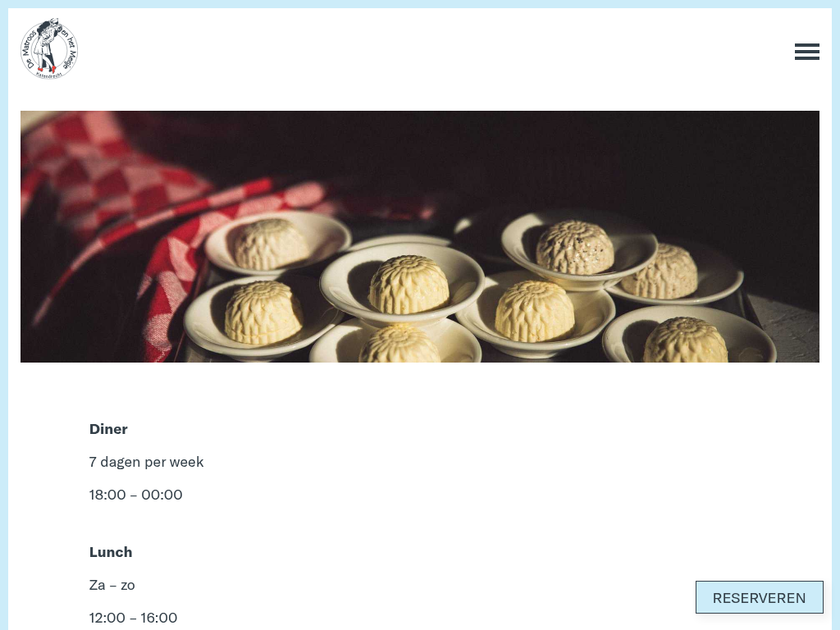The height and width of the screenshot is (630, 840).
Task: Select the '7 dagen per week' text
Action: tap(146, 462)
